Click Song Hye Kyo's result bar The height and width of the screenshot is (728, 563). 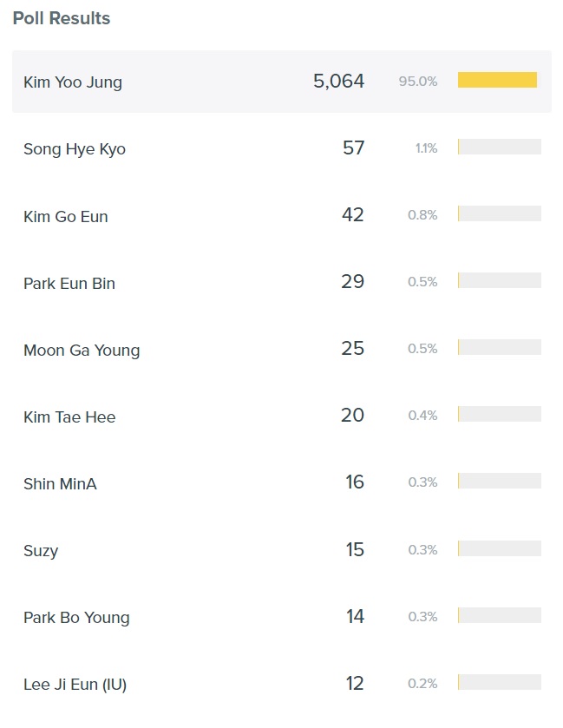(499, 147)
